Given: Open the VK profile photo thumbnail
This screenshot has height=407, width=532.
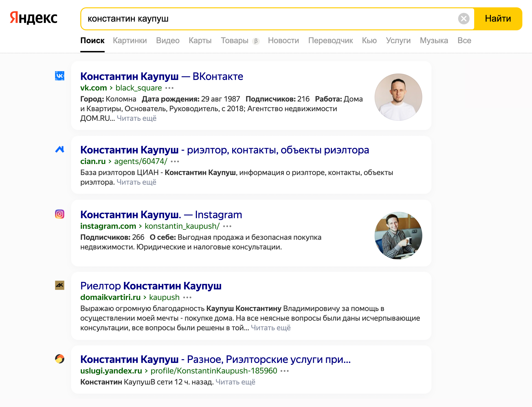Looking at the screenshot, I should point(398,97).
